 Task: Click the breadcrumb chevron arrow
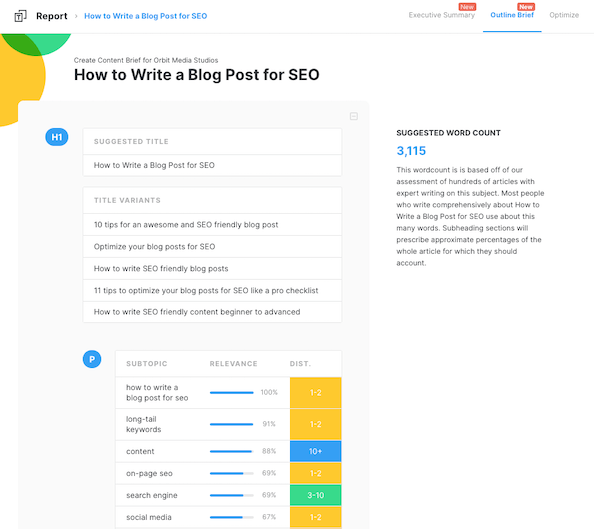(x=76, y=16)
